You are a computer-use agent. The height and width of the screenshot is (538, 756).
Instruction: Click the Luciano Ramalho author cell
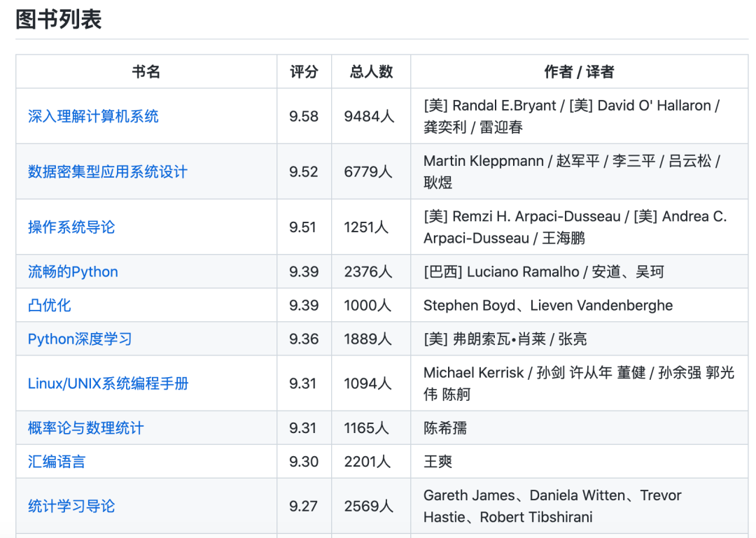(579, 272)
